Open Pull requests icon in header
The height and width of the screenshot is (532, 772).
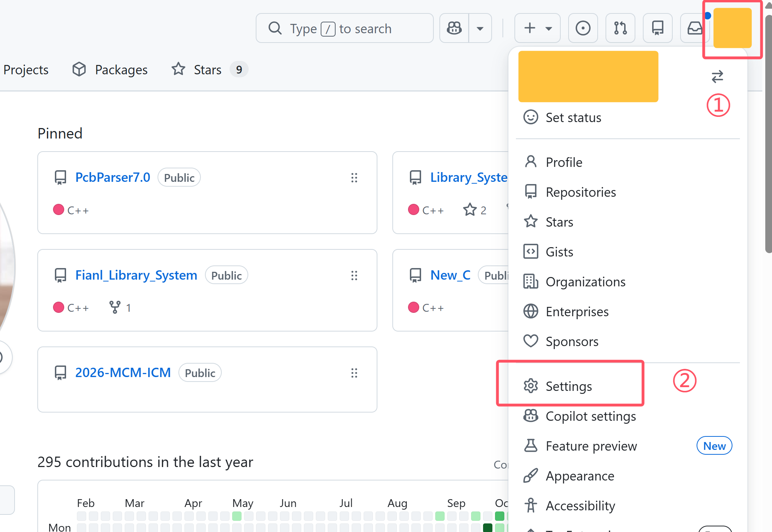pyautogui.click(x=620, y=28)
